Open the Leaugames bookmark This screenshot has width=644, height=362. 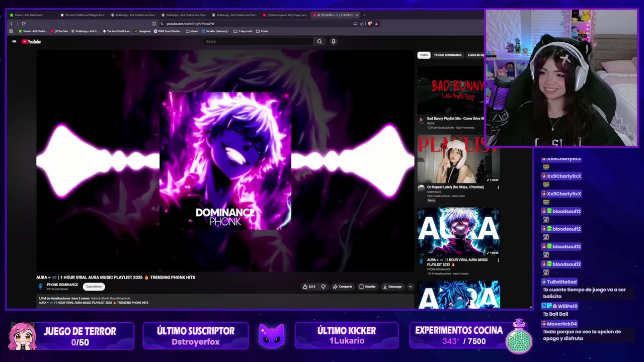tap(143, 31)
